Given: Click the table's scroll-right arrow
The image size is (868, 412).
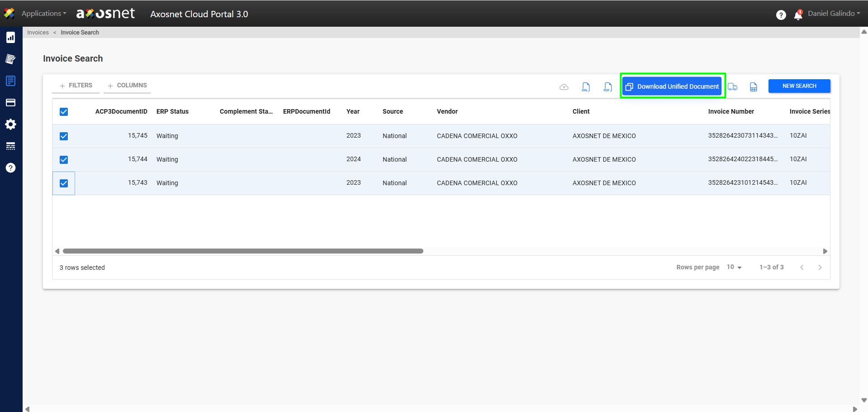Looking at the screenshot, I should [825, 251].
